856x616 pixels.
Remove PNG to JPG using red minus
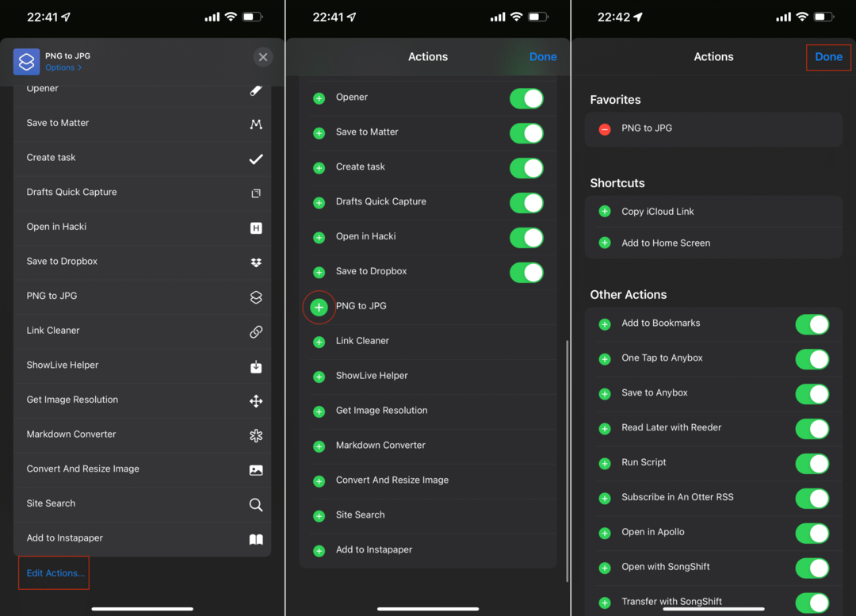pyautogui.click(x=605, y=128)
